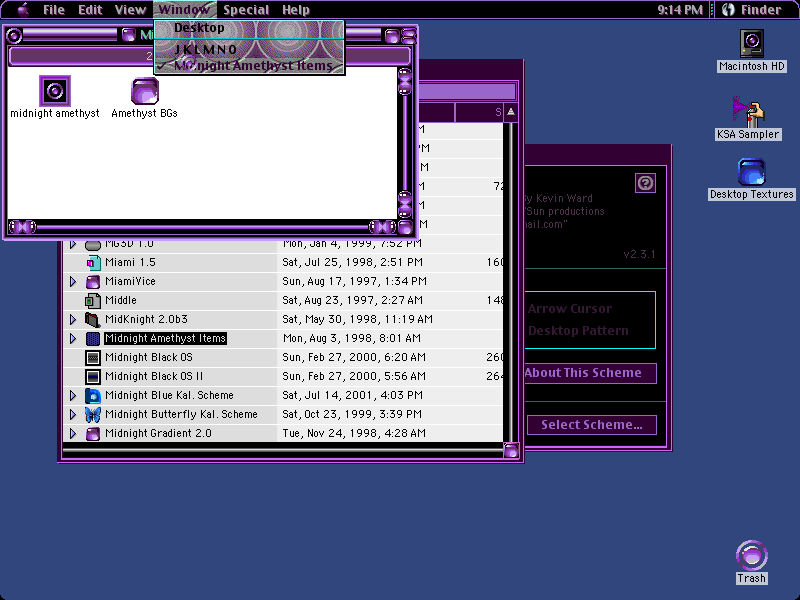Click the sort order triangle button in list header
Viewport: 800px width, 600px height.
click(511, 112)
